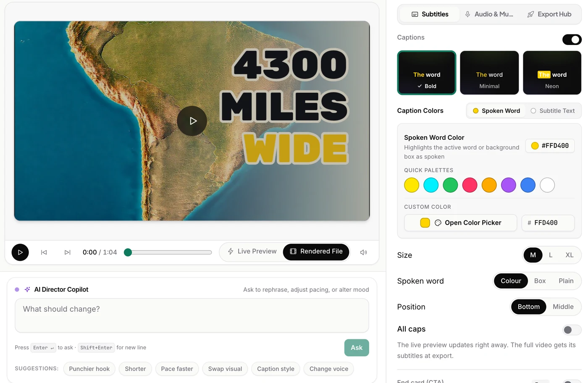
Task: Pick the orange quick palette color
Action: click(x=489, y=185)
